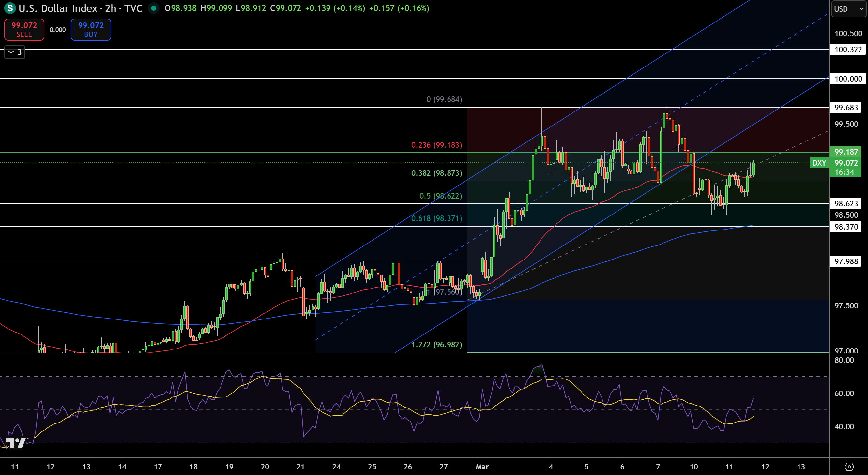Click the Mar date label on time axis
The height and width of the screenshot is (475, 868).
482,467
